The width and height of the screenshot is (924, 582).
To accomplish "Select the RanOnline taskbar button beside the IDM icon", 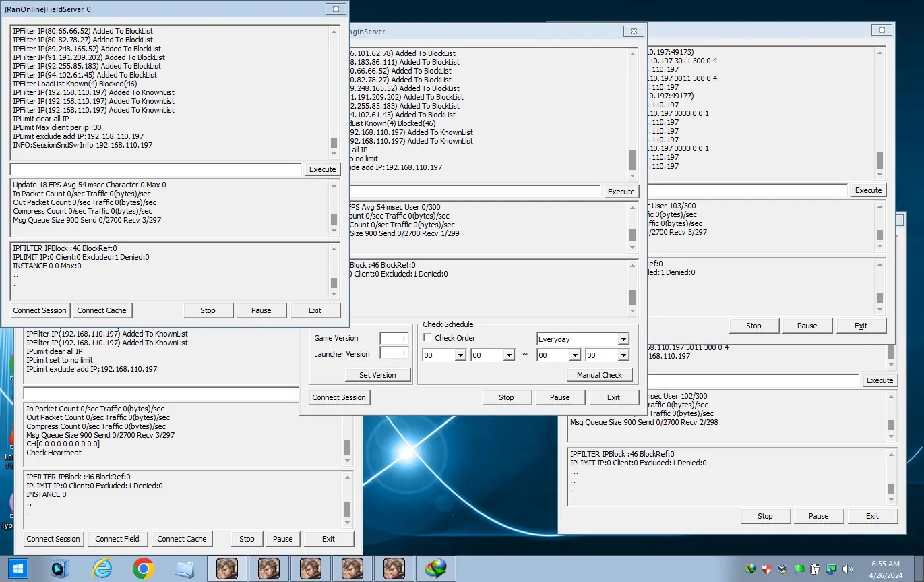I will (394, 569).
